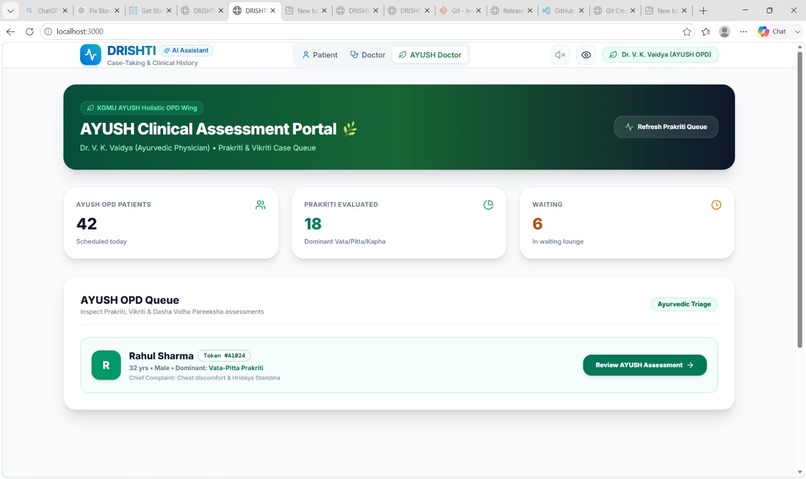The image size is (806, 479).
Task: Click the KGMU AYUSH Holistic OPD Wing badge
Action: tap(142, 108)
